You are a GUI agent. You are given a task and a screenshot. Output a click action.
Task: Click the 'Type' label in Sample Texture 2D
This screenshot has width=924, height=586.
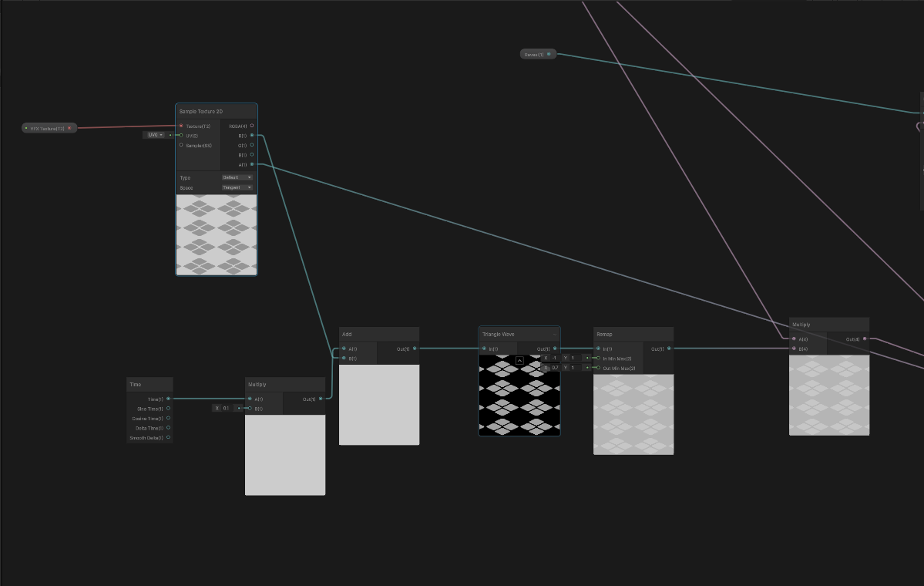(x=185, y=178)
